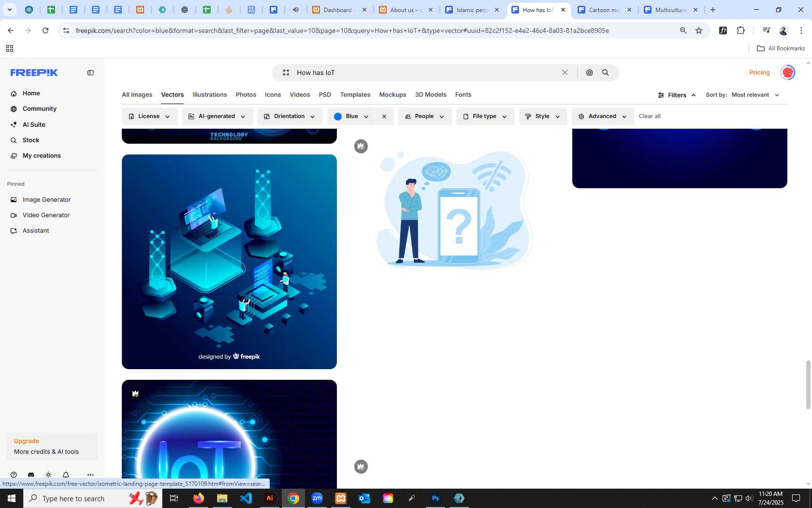Run search with magnifier icon

tap(606, 73)
